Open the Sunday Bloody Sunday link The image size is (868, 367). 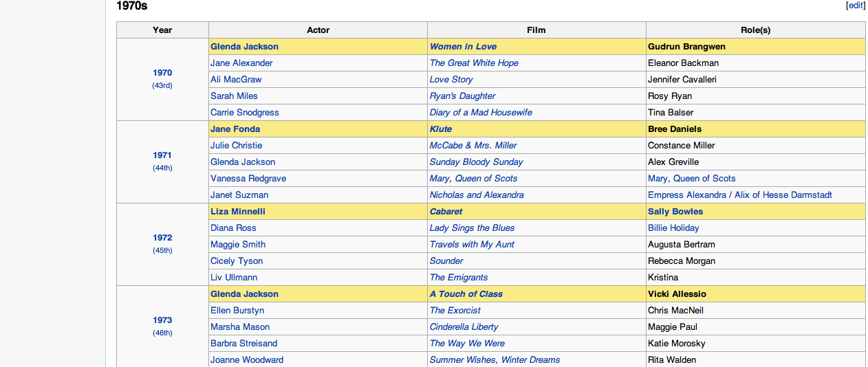(x=477, y=162)
